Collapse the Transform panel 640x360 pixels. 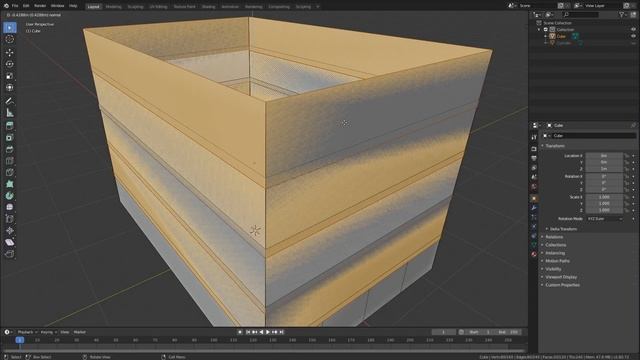pos(555,146)
